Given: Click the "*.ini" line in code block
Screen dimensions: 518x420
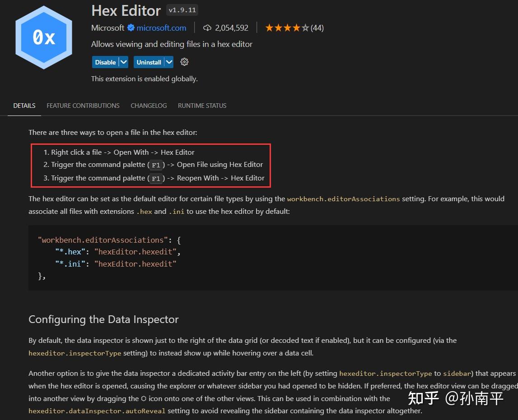Looking at the screenshot, I should coord(116,264).
